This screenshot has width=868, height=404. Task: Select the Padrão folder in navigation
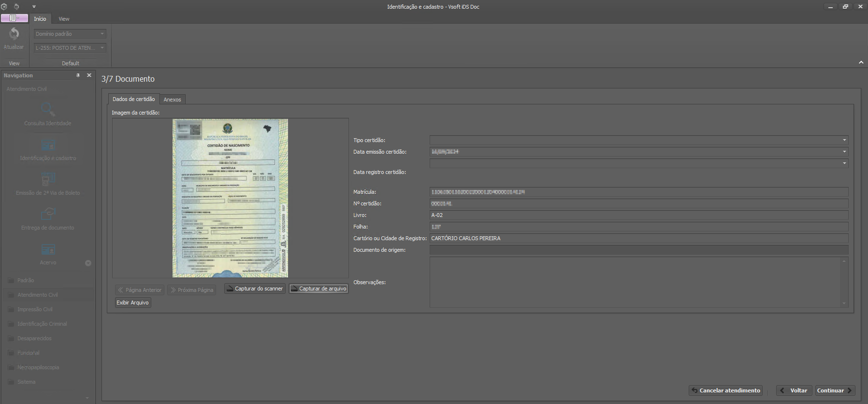pos(26,280)
